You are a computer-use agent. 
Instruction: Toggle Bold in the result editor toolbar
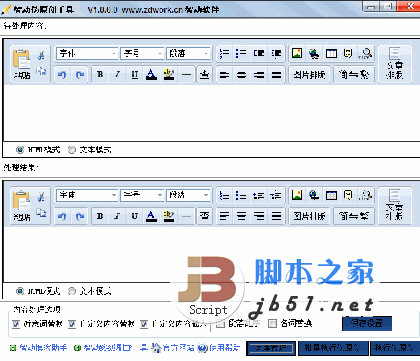(x=100, y=216)
